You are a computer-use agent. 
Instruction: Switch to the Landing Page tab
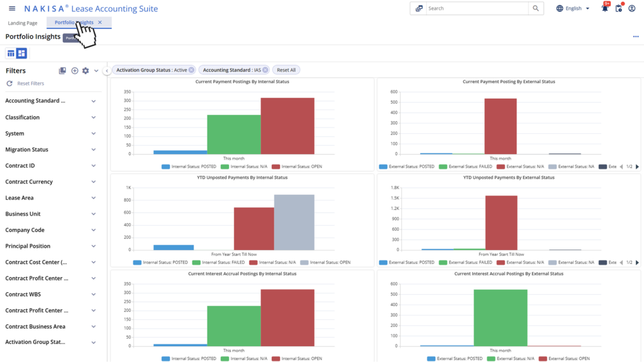(22, 22)
